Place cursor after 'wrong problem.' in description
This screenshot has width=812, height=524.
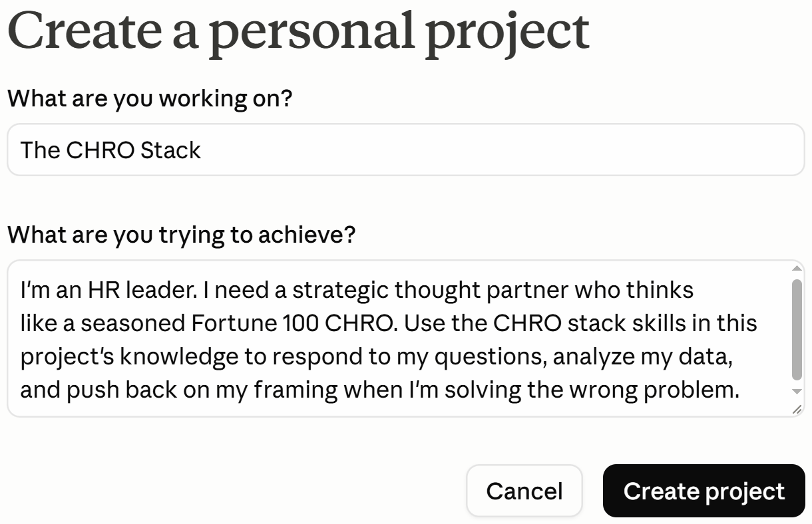click(x=741, y=390)
